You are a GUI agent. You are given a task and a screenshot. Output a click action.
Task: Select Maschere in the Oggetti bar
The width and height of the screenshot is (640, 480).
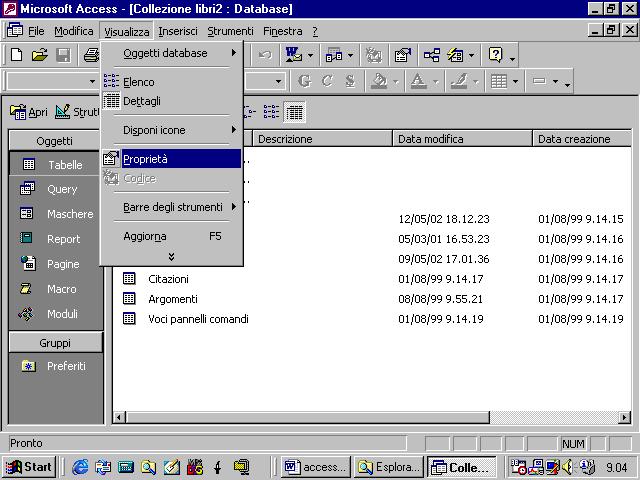click(55, 213)
